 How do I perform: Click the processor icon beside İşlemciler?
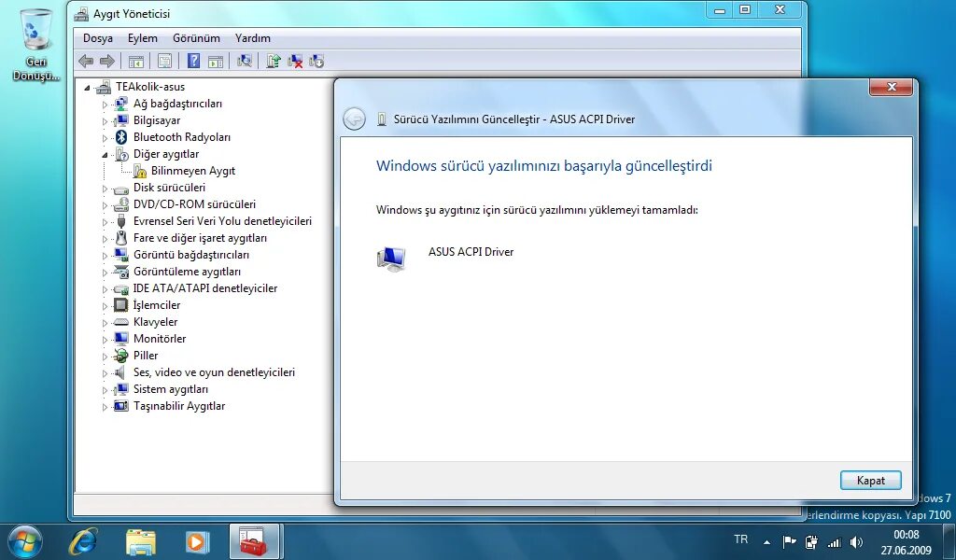121,304
